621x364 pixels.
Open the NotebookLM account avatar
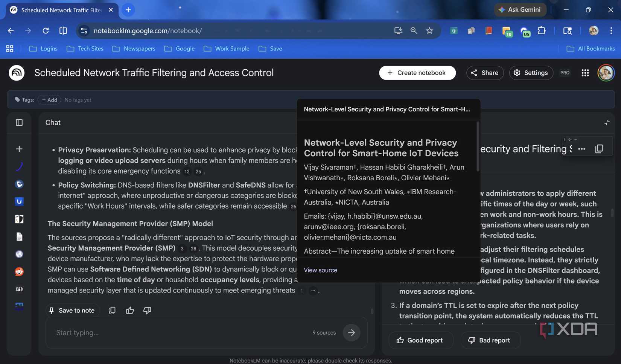606,73
